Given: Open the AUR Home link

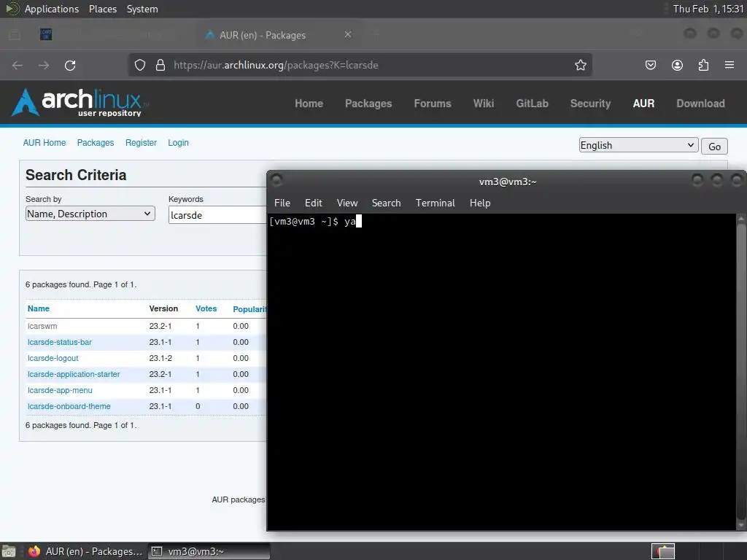Looking at the screenshot, I should pos(44,143).
